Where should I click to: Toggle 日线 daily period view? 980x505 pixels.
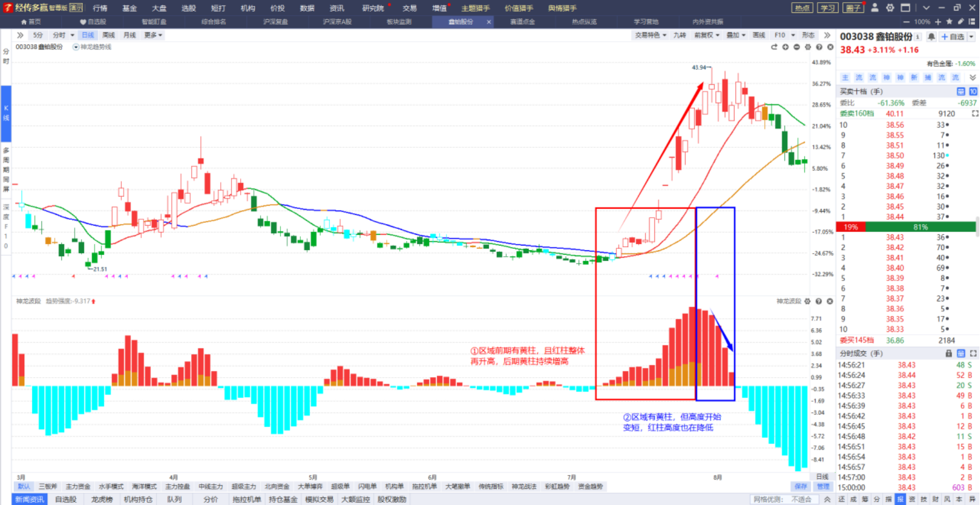point(88,35)
